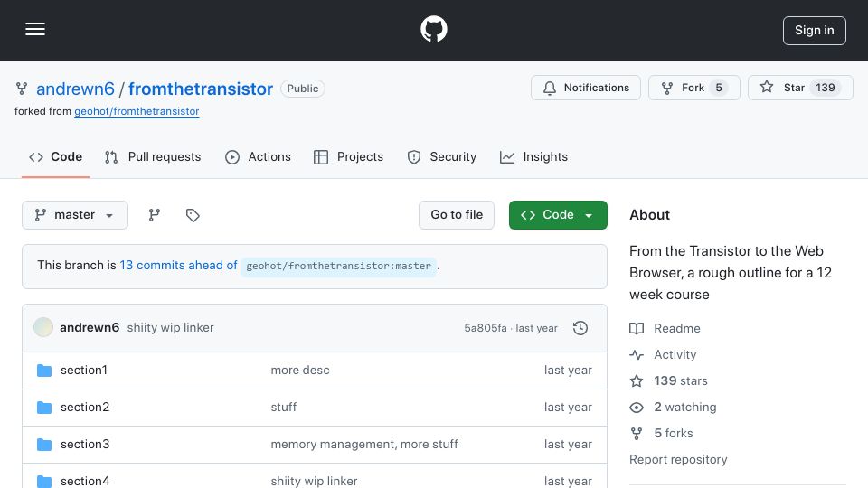Open the section1 folder

[x=83, y=371]
